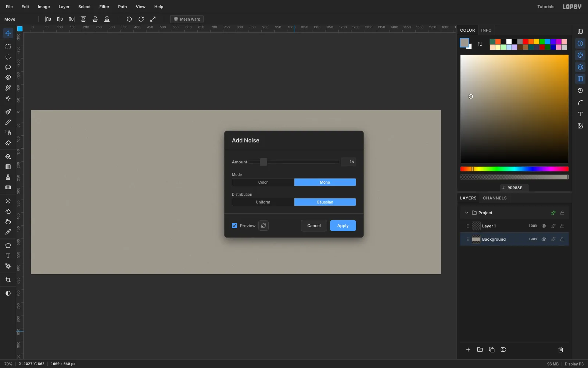Open the Tutorials link

tap(546, 7)
